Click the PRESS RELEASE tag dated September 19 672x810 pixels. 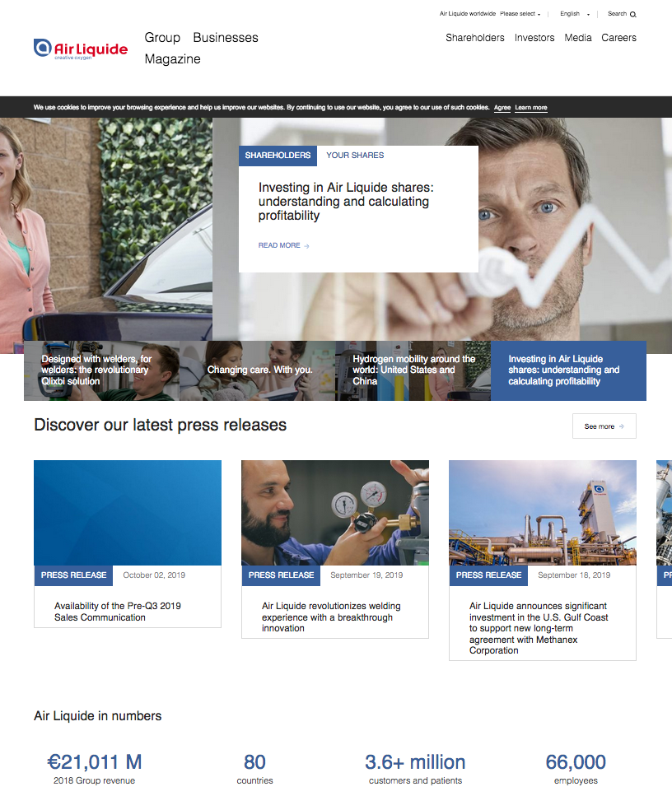coord(281,575)
